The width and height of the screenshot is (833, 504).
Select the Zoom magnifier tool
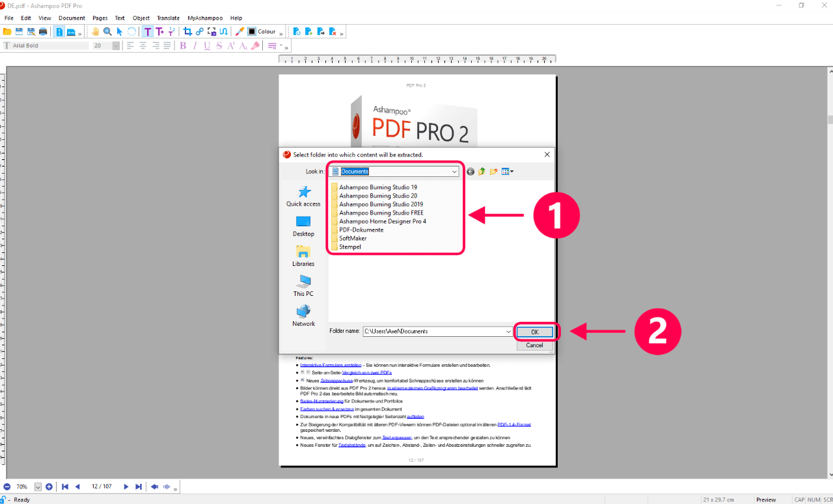(x=107, y=31)
